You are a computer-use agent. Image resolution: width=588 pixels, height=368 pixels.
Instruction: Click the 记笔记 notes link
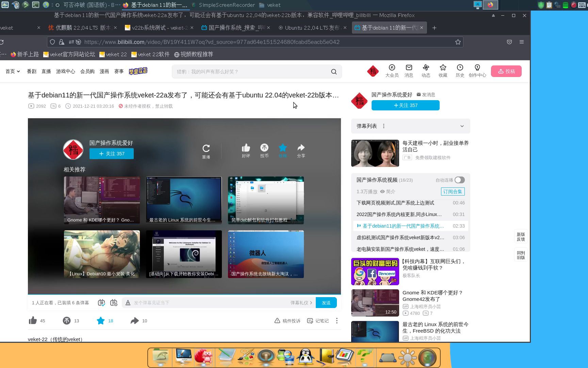(318, 321)
